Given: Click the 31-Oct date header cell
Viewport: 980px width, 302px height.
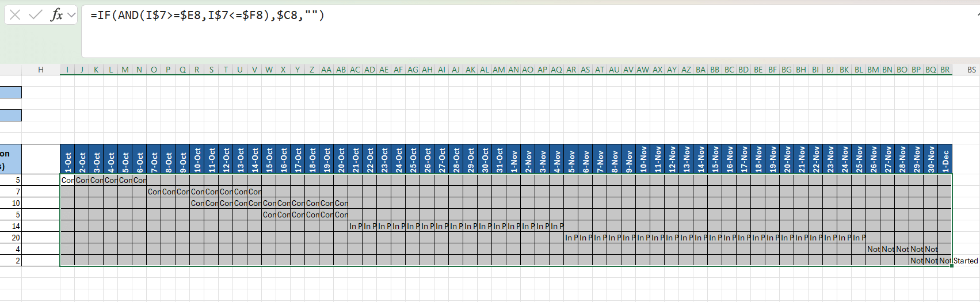Looking at the screenshot, I should coord(499,159).
